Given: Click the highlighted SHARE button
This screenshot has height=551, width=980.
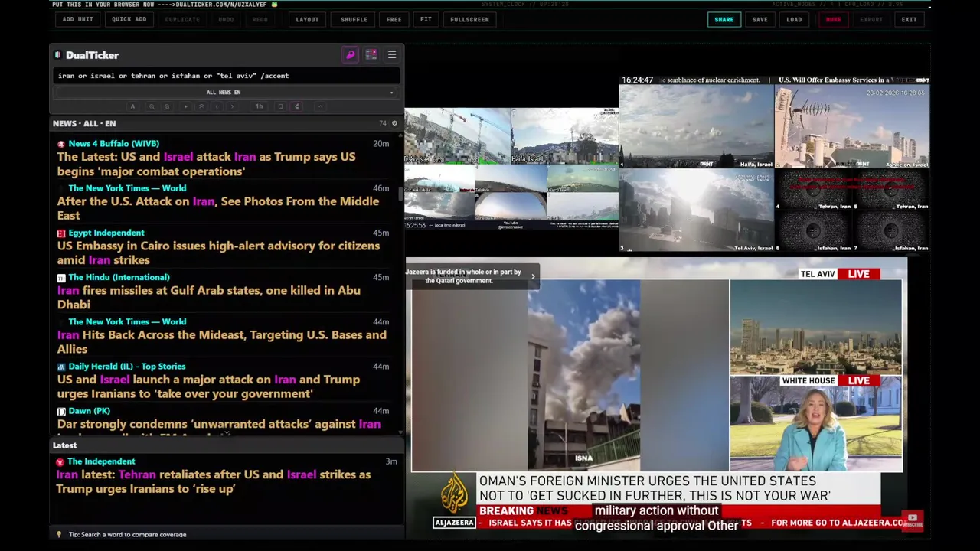Looking at the screenshot, I should point(724,19).
